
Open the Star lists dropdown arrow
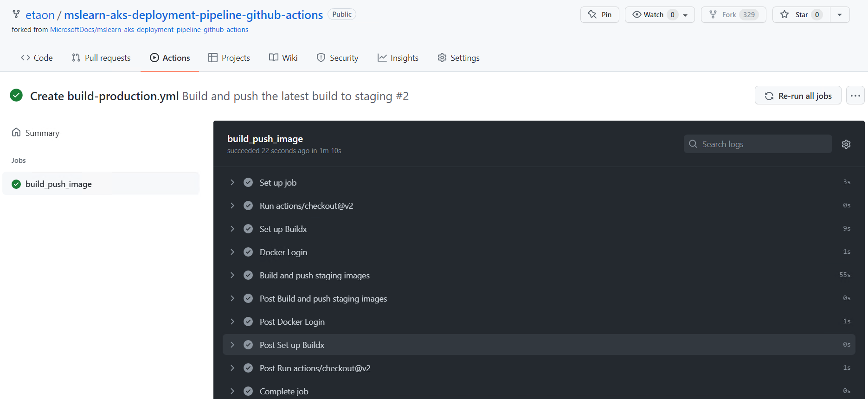click(840, 15)
